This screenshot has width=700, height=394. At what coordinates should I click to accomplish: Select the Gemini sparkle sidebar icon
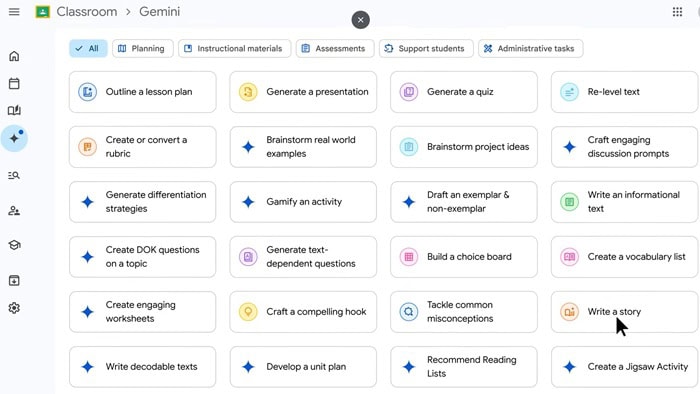[x=14, y=138]
